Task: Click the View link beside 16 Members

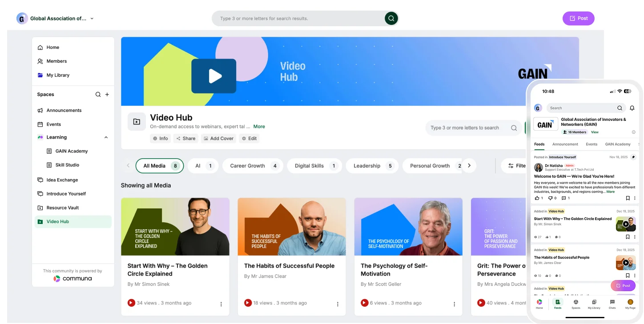Action: [x=595, y=132]
